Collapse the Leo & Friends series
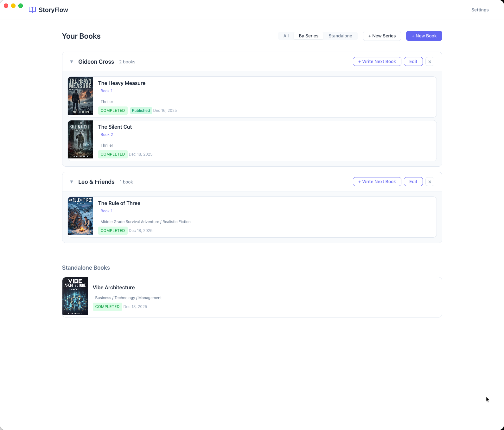The image size is (504, 430). pyautogui.click(x=72, y=182)
